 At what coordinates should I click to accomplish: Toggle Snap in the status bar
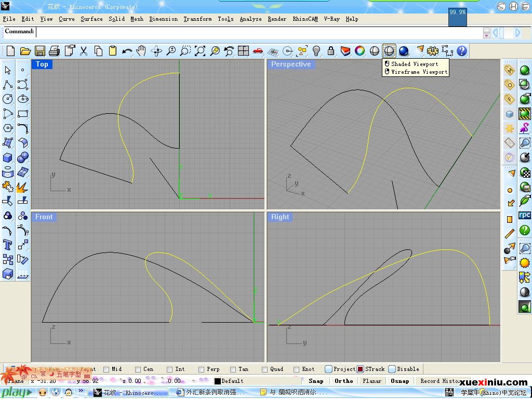[316, 381]
